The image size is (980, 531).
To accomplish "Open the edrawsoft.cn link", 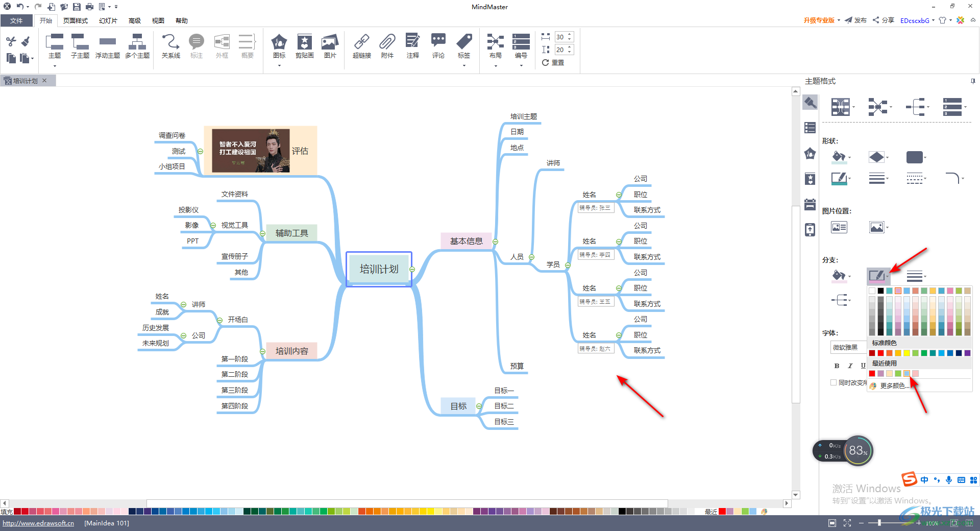I will point(38,523).
